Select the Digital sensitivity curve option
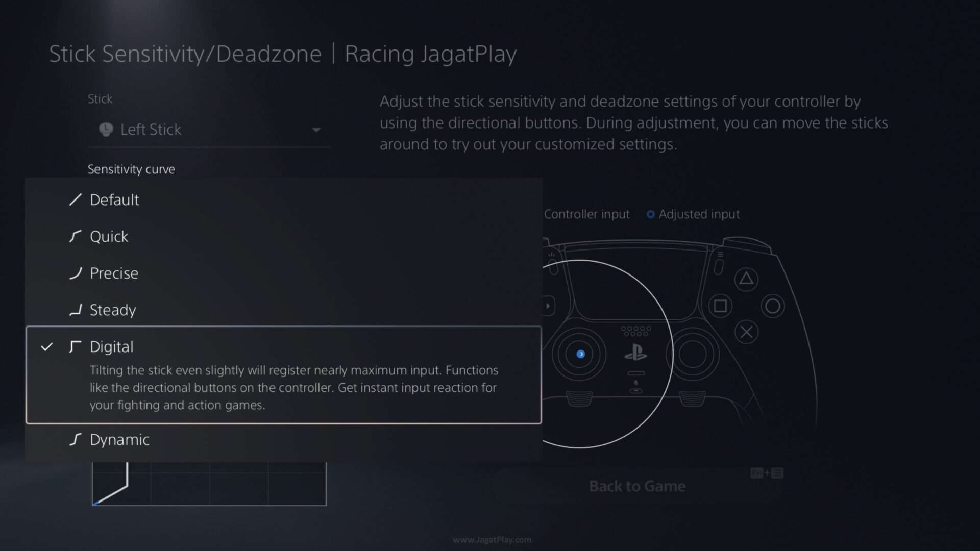 tap(284, 375)
